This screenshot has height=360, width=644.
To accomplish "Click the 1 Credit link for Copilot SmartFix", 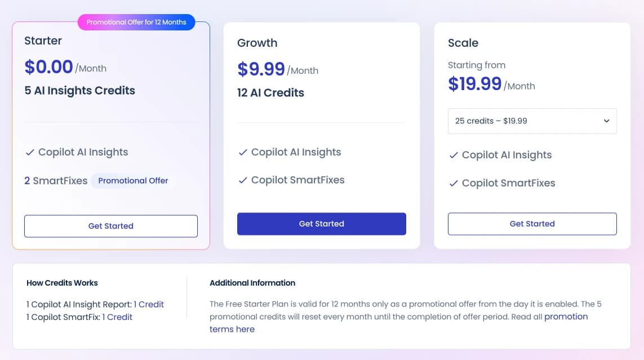I will [x=118, y=317].
